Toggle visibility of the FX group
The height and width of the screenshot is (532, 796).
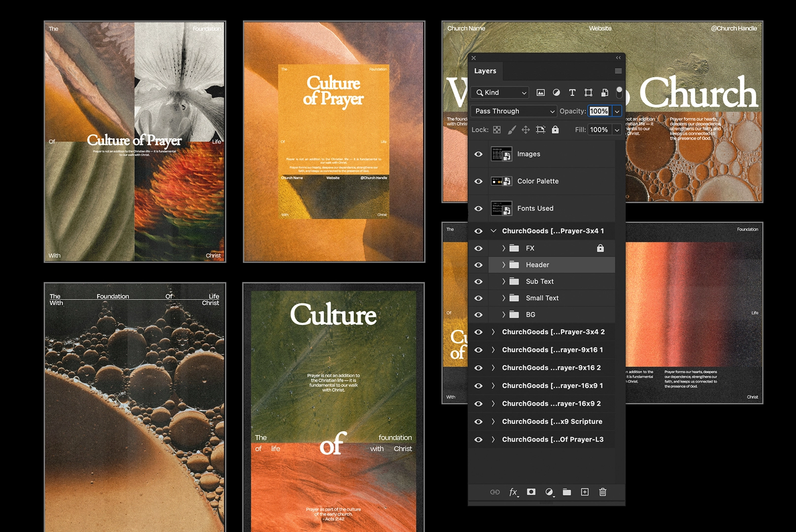(x=478, y=248)
